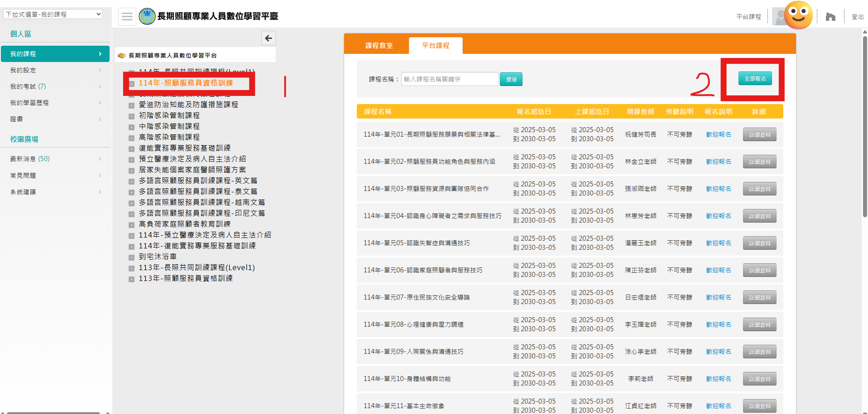Click the back arrow icon
This screenshot has width=868, height=414.
269,38
